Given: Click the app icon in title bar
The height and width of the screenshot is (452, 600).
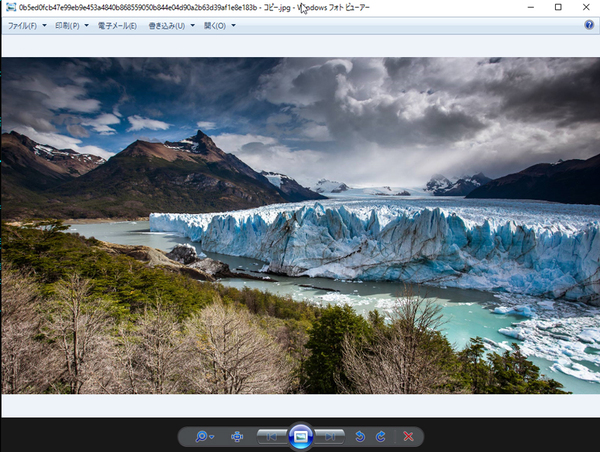Looking at the screenshot, I should [x=9, y=7].
